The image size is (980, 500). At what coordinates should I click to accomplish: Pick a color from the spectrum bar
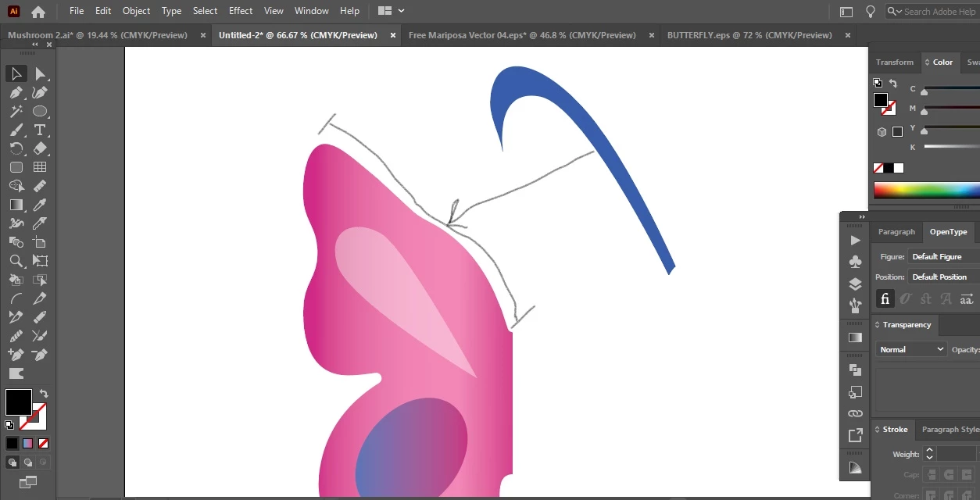click(x=926, y=190)
